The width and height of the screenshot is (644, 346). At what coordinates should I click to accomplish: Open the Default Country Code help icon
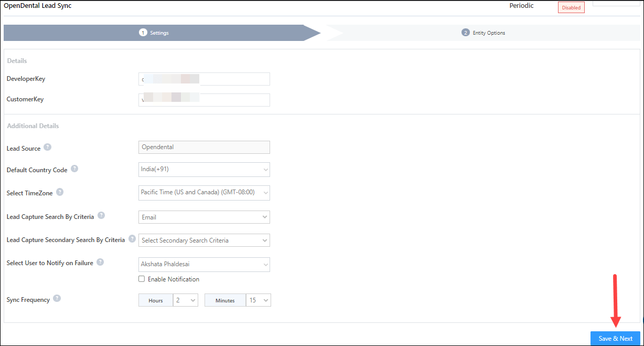[74, 169]
